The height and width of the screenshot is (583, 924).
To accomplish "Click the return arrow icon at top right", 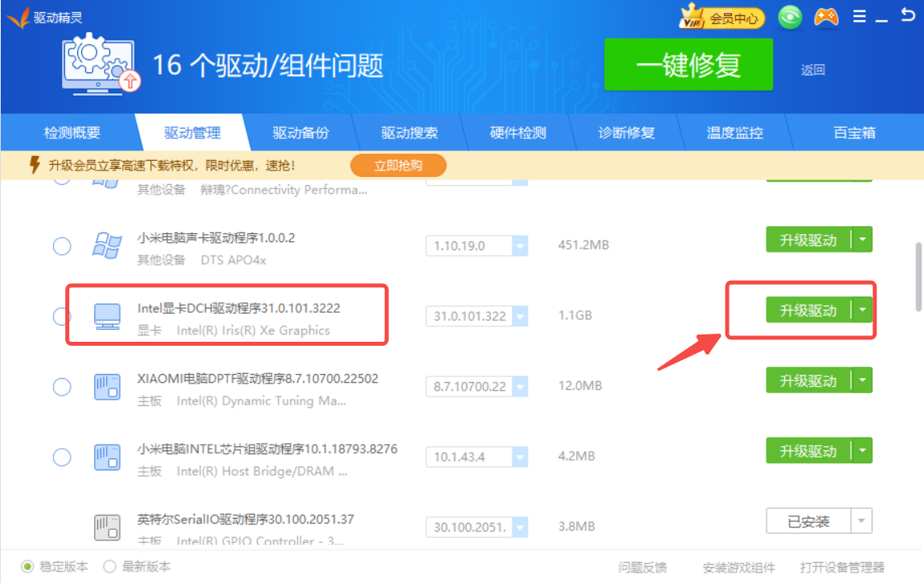I will click(909, 15).
